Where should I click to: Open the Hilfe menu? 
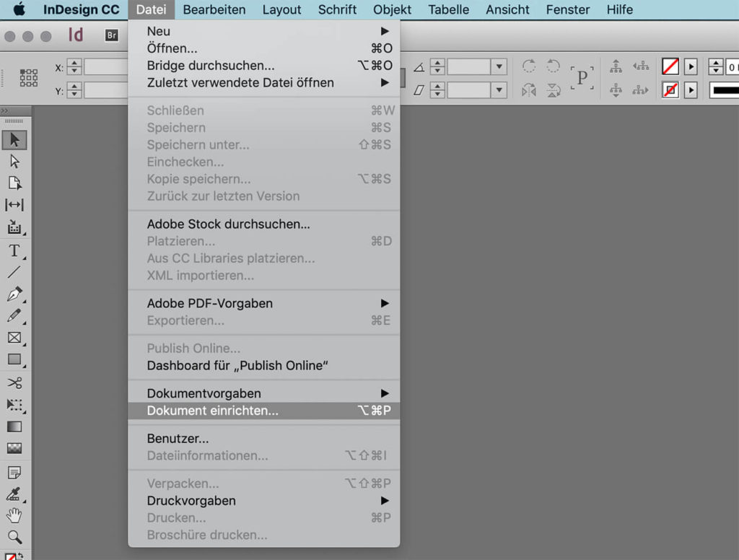pyautogui.click(x=620, y=9)
